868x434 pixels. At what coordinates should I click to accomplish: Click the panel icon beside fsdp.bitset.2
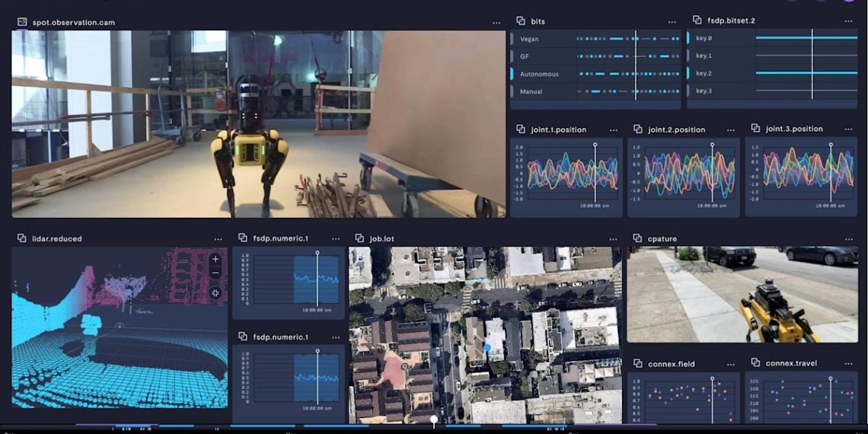[697, 20]
